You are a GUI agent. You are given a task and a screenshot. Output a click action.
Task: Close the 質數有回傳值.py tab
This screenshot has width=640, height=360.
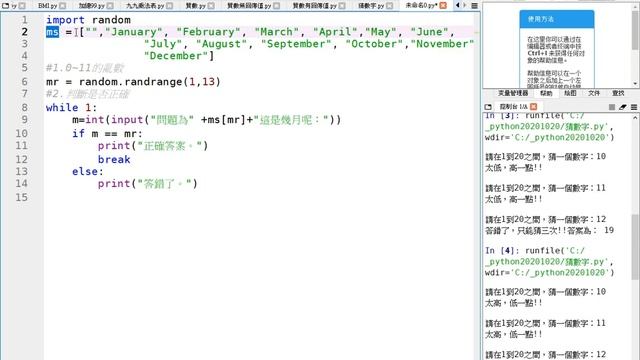point(342,6)
